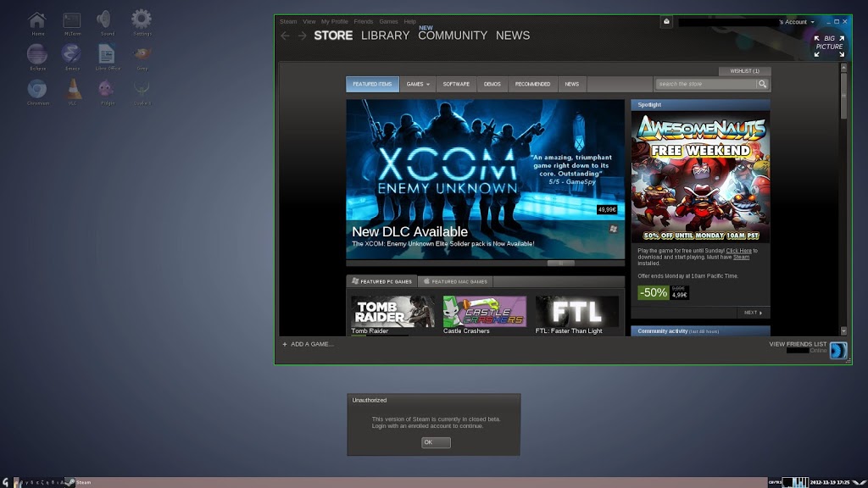Viewport: 868px width, 488px height.
Task: Open the Steam notifications inbox icon
Action: tap(666, 21)
